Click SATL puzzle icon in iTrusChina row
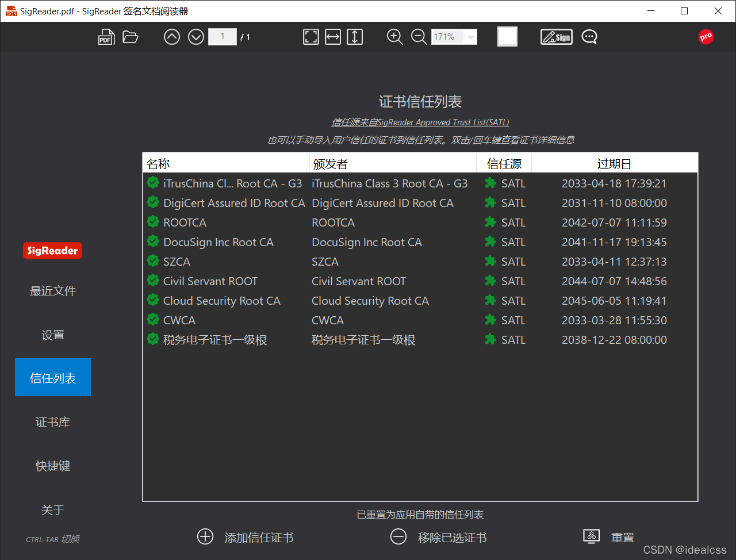Viewport: 736px width, 560px height. pyautogui.click(x=490, y=183)
